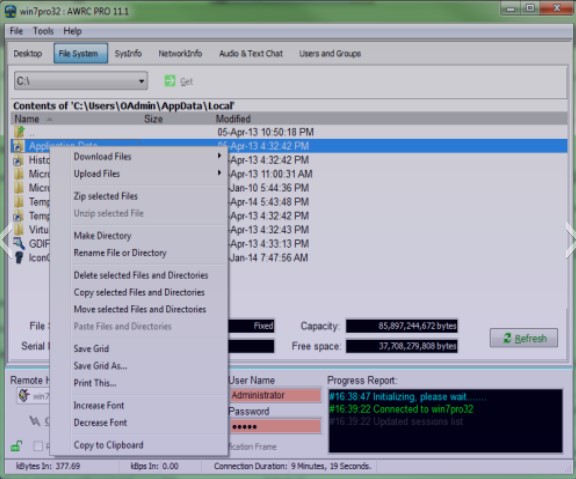The width and height of the screenshot is (576, 479).
Task: Sort by the Name column header
Action: 26,119
